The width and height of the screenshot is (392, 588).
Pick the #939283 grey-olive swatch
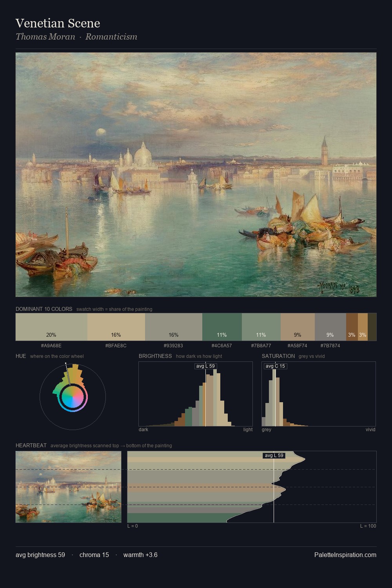[x=174, y=327]
